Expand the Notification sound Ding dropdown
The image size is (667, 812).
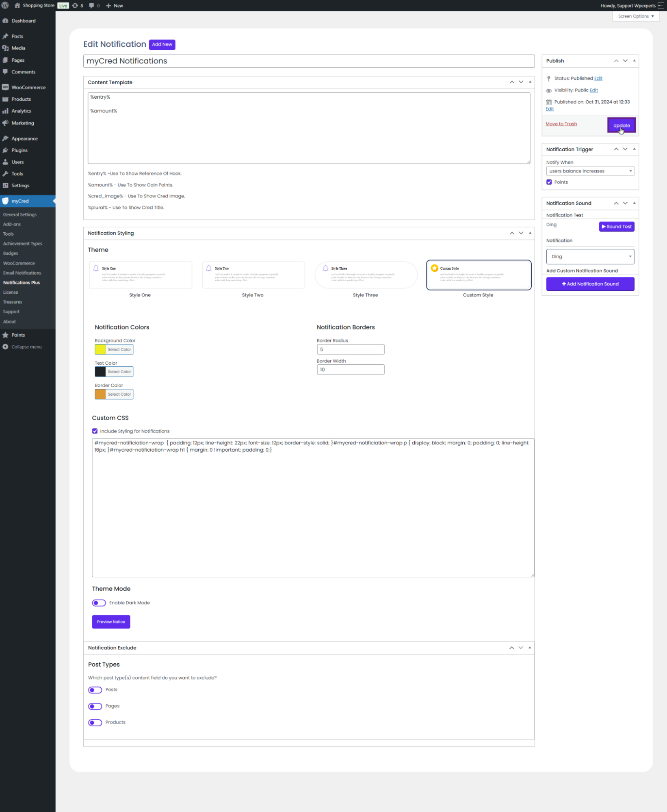point(590,257)
